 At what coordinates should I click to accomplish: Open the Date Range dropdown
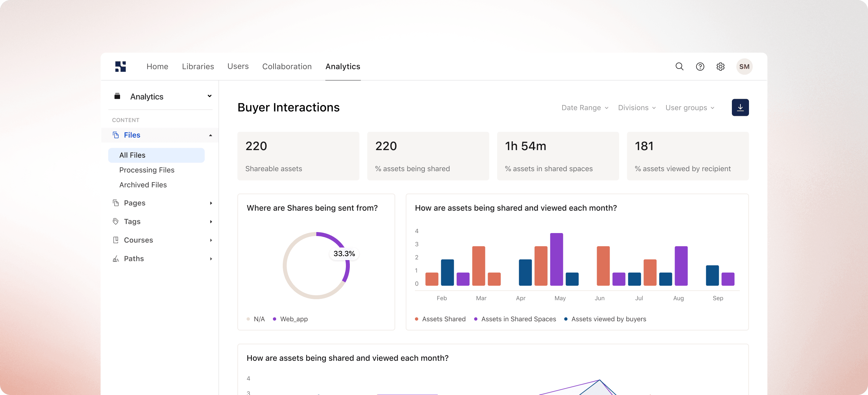(x=585, y=108)
